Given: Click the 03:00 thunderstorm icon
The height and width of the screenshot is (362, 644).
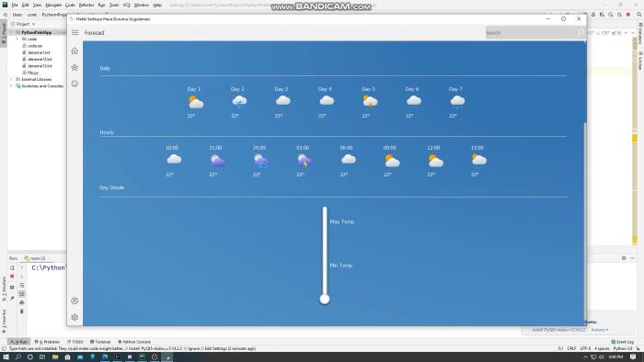Looking at the screenshot, I should (x=305, y=161).
